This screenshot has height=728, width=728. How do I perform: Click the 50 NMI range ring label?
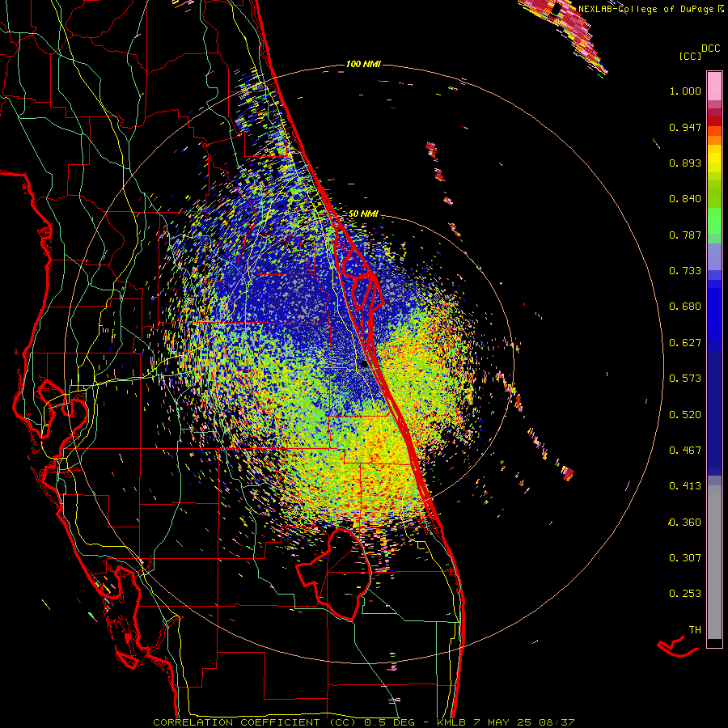point(363,214)
